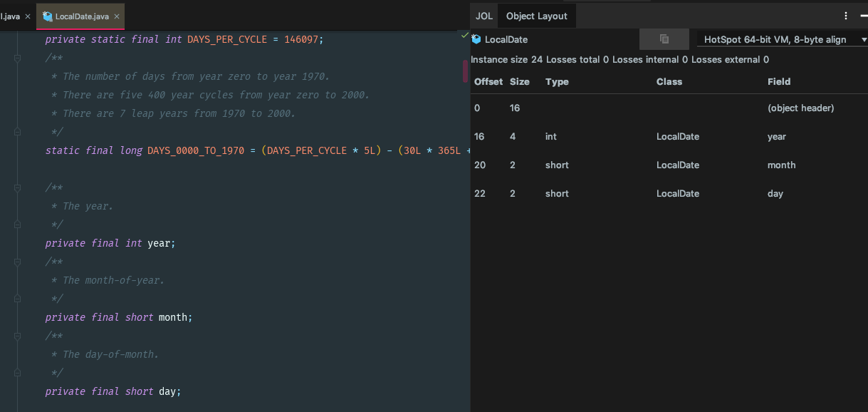
Task: Fold the 'The year.' comment block
Action: click(17, 187)
